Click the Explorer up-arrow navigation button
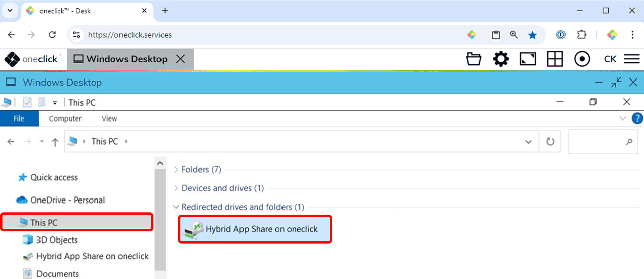The image size is (644, 279). 55,142
